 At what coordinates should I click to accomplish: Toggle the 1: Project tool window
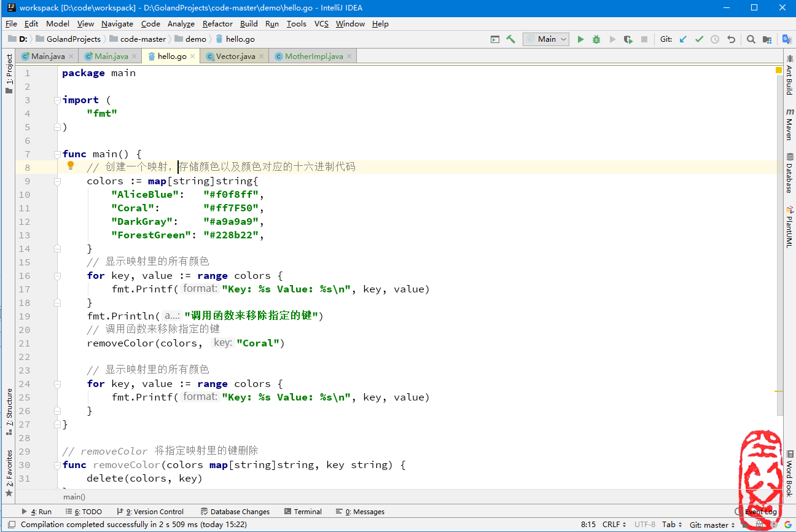[9, 74]
